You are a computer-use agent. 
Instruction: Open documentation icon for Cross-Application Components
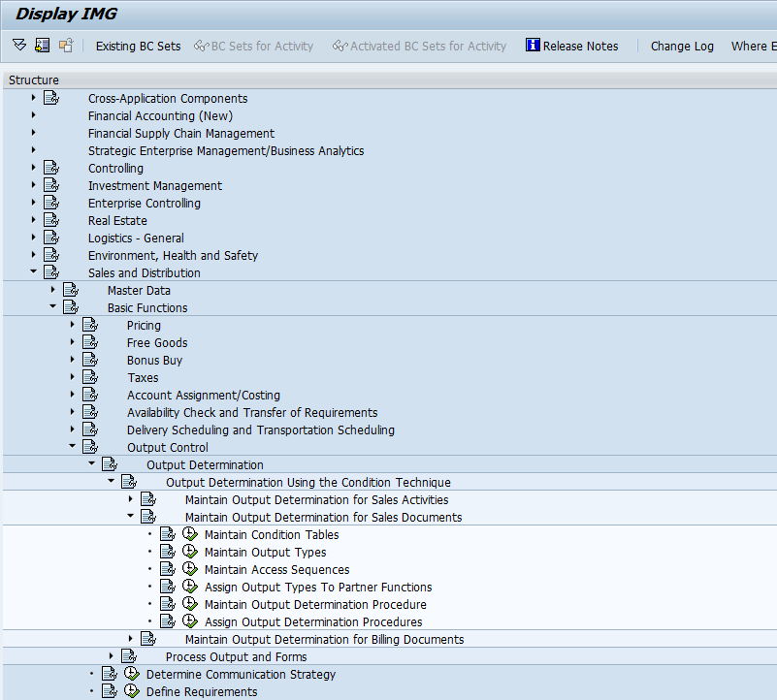coord(51,98)
